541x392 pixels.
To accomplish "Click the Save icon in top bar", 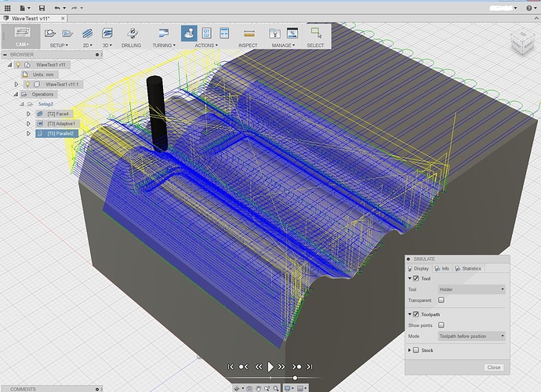I will (42, 8).
